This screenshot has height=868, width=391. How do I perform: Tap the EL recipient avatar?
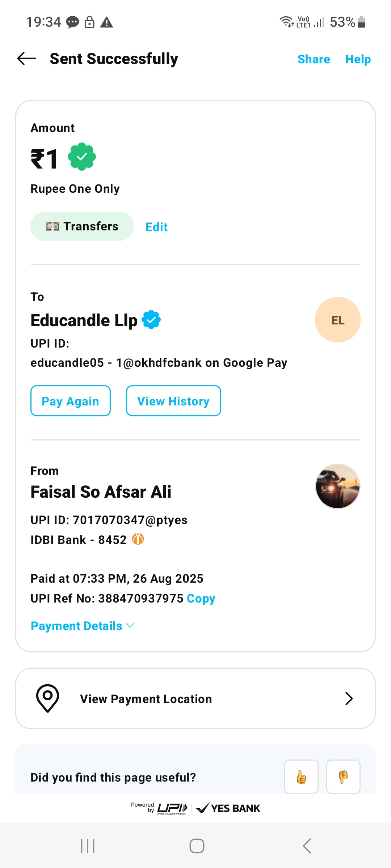click(x=337, y=320)
